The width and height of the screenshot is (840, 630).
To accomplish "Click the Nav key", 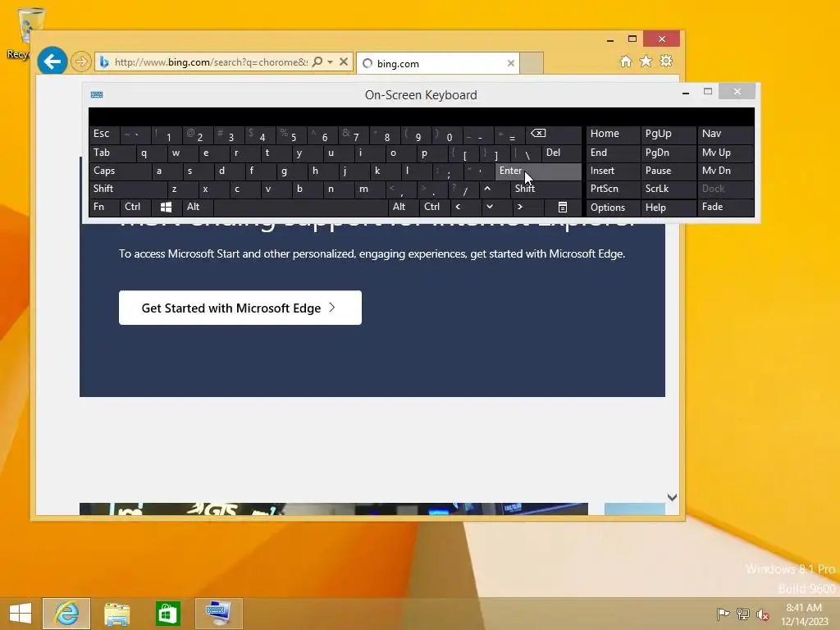I will pos(725,134).
